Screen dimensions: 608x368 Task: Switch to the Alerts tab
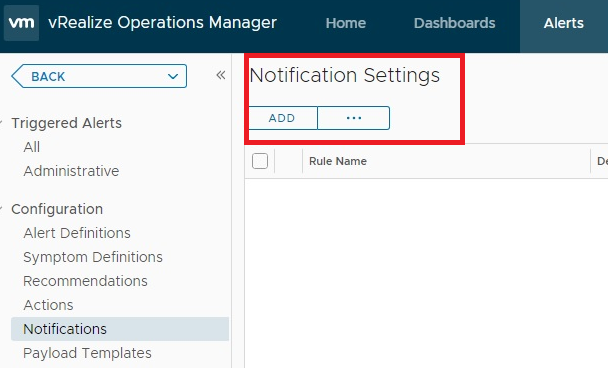563,23
